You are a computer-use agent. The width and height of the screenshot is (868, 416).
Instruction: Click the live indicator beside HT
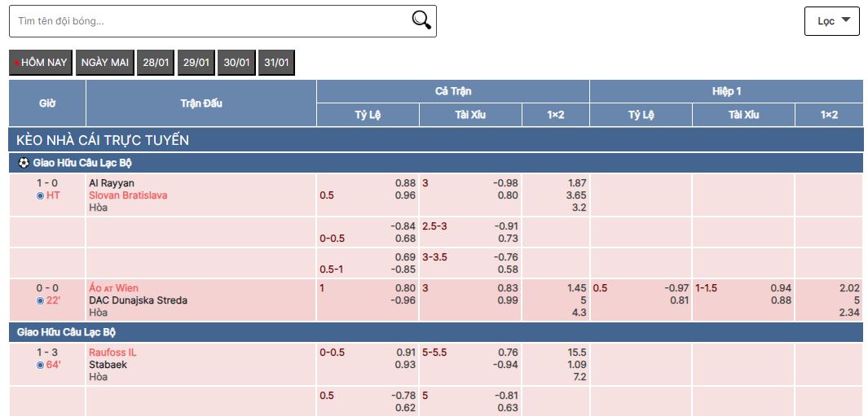(41, 195)
